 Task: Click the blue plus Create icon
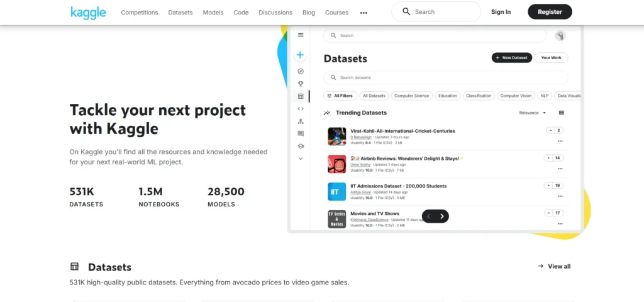(x=301, y=55)
